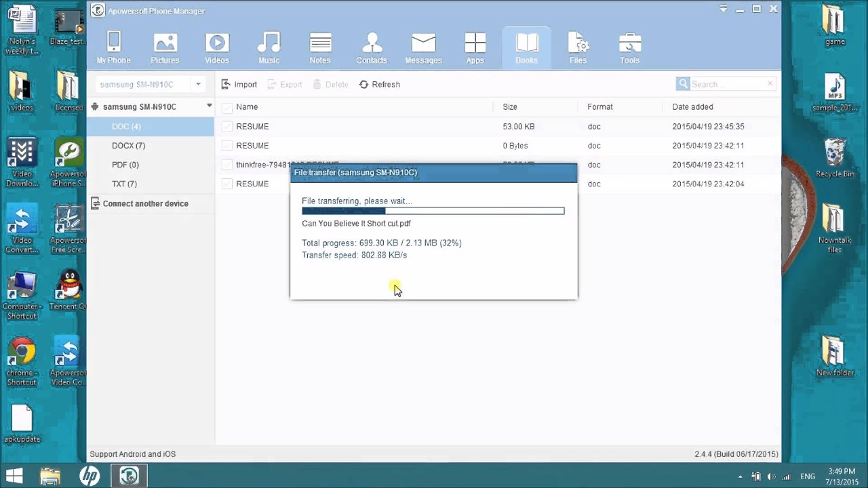Open the Files section

(x=578, y=47)
